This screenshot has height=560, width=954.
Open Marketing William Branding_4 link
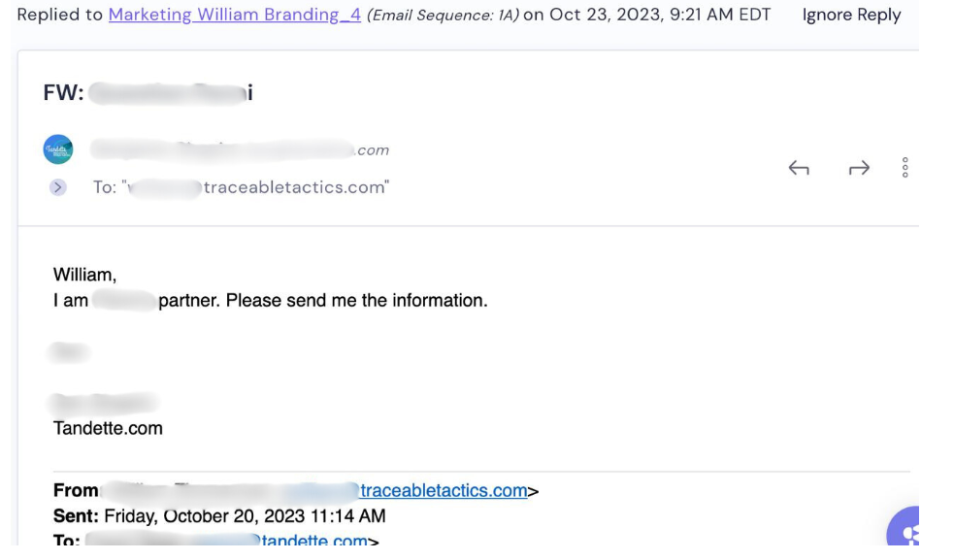pos(234,15)
